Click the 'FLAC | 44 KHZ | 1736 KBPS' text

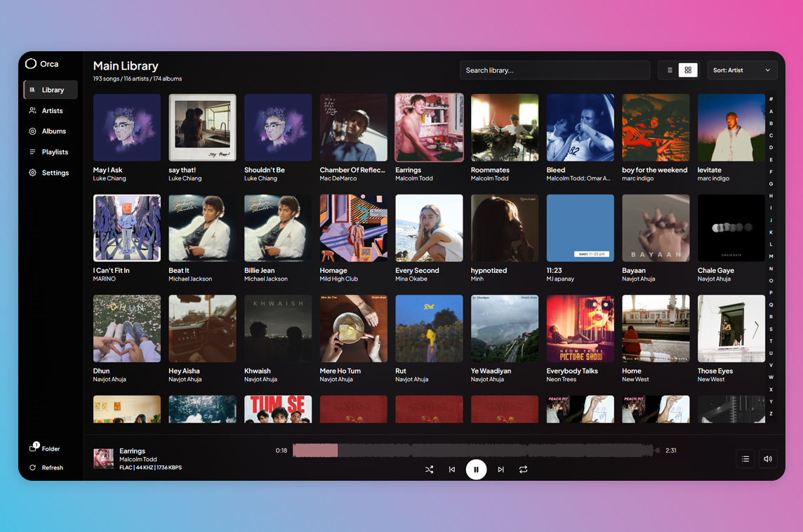[150, 467]
